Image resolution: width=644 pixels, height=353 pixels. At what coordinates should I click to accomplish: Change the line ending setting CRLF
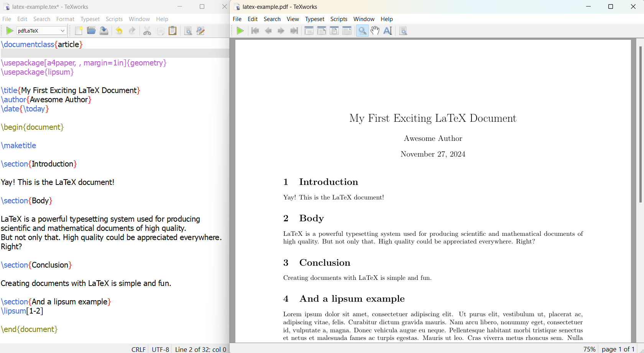point(138,349)
